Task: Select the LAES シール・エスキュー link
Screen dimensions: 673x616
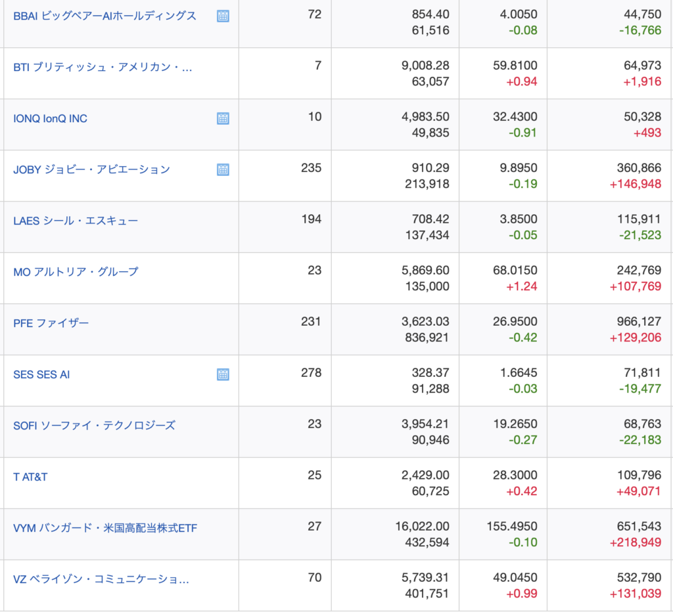Action: click(76, 221)
